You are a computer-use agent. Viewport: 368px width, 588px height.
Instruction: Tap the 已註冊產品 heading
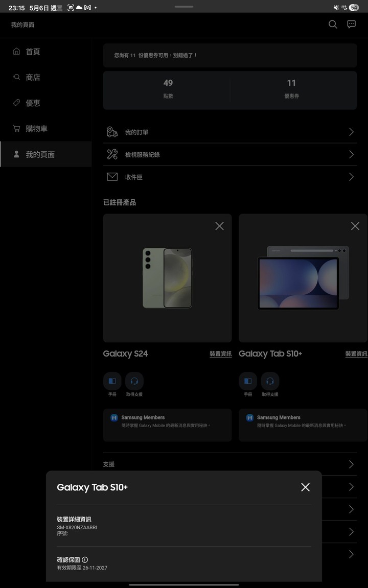point(120,202)
